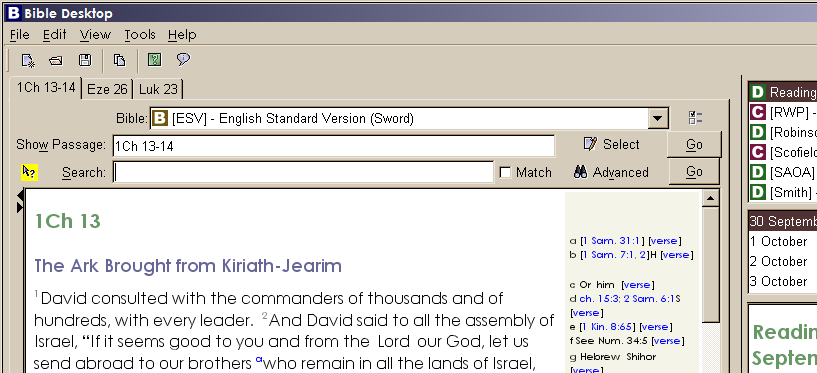Click the 1Ch 13 chapter heading
This screenshot has height=373, width=817.
[67, 221]
